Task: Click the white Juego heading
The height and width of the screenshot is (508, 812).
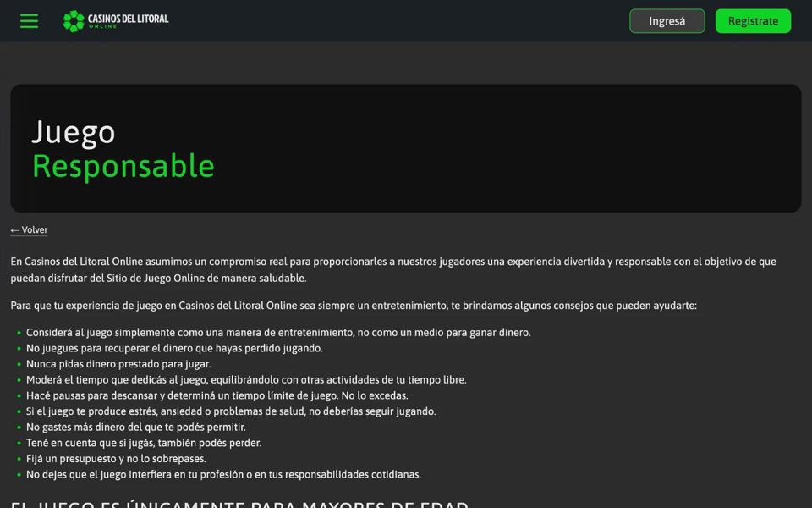Action: coord(73,132)
